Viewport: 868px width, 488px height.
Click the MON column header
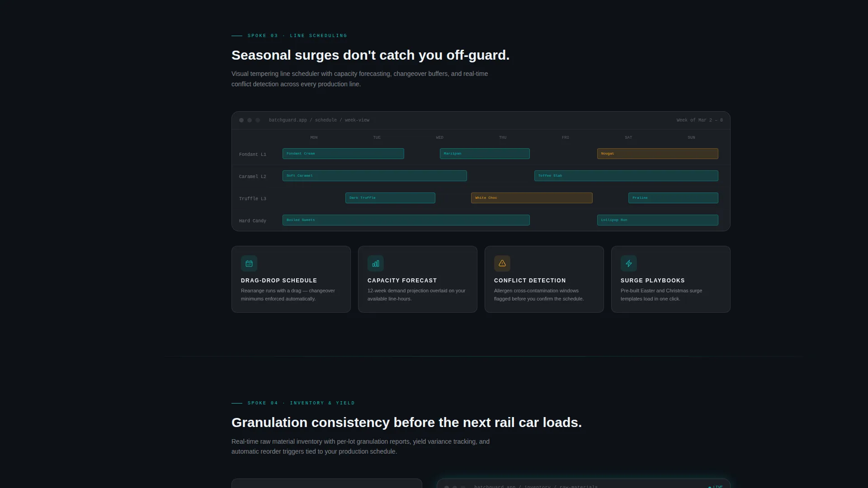pyautogui.click(x=314, y=137)
